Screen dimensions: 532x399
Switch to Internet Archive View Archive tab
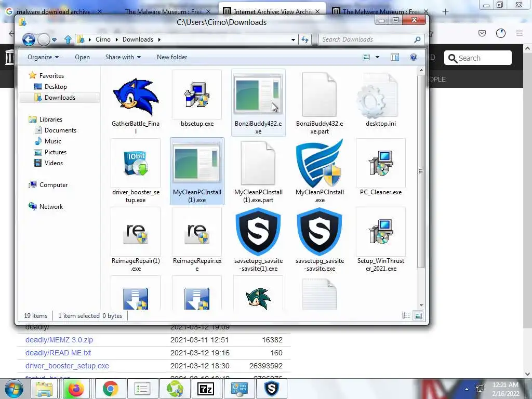tap(272, 11)
